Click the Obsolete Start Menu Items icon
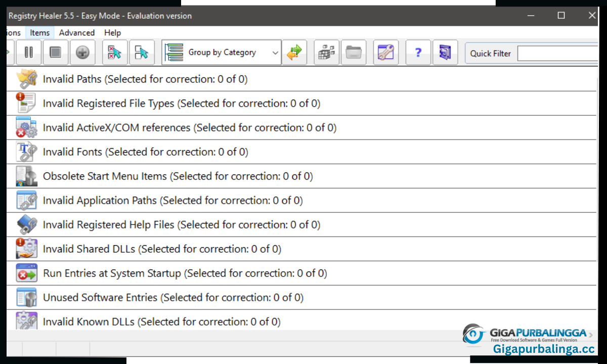Screen dimensions: 607x364 tap(26, 176)
